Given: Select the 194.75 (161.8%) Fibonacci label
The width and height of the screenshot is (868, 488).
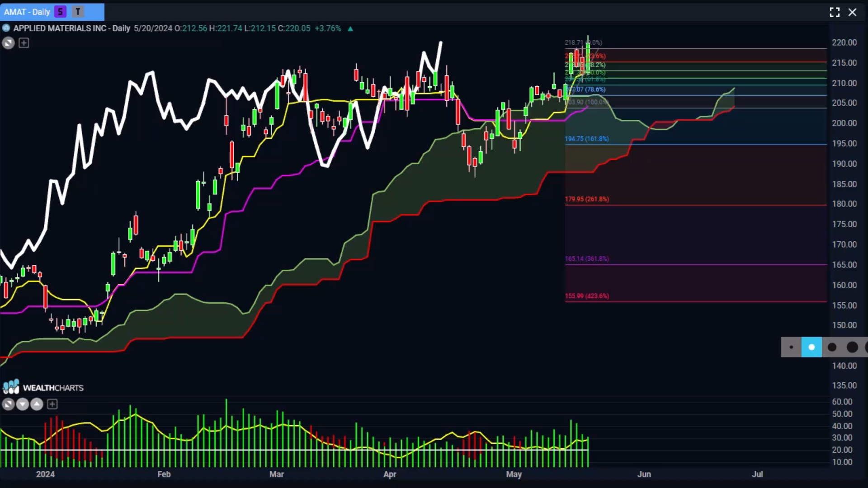Looking at the screenshot, I should click(587, 139).
